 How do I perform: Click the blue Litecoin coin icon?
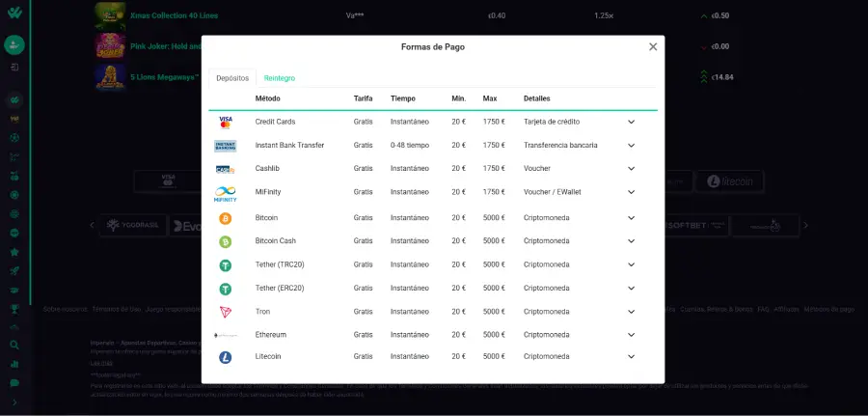[226, 357]
